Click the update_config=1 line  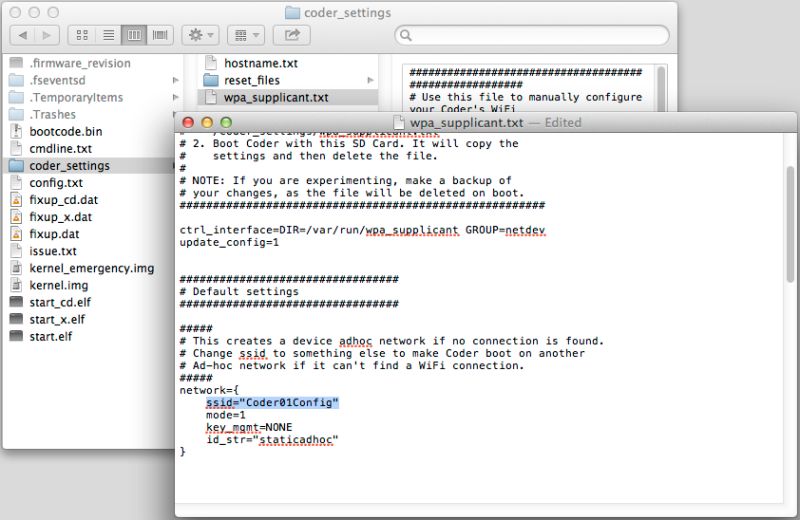click(229, 242)
